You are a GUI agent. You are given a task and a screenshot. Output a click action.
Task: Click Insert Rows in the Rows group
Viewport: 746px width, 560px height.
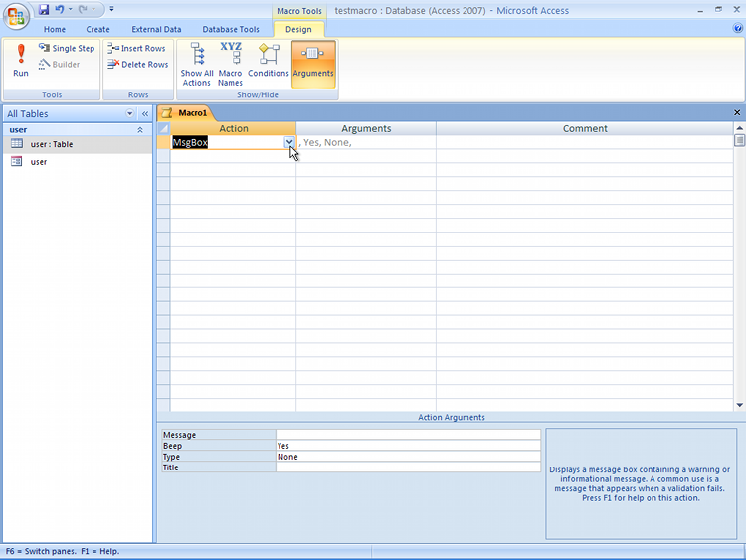[x=136, y=48]
